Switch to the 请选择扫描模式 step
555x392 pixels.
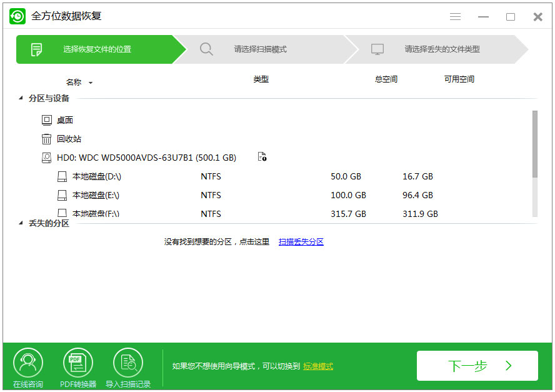259,49
